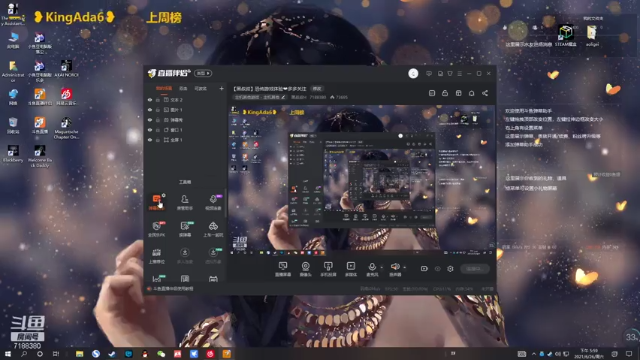Click the live stream preview area
The width and height of the screenshot is (640, 360).
[x=361, y=180]
